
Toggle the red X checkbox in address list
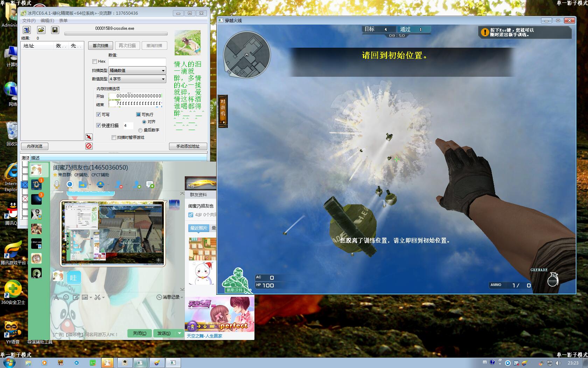coord(25,199)
